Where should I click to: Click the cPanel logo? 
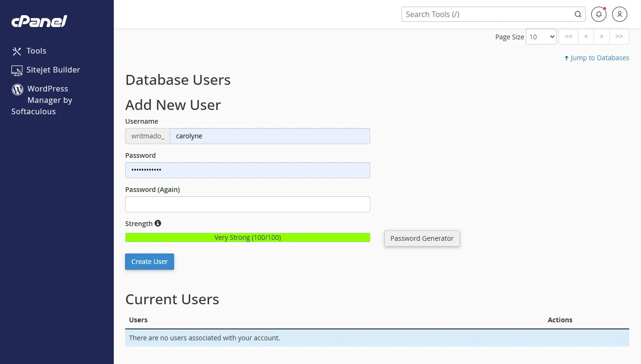tap(39, 21)
